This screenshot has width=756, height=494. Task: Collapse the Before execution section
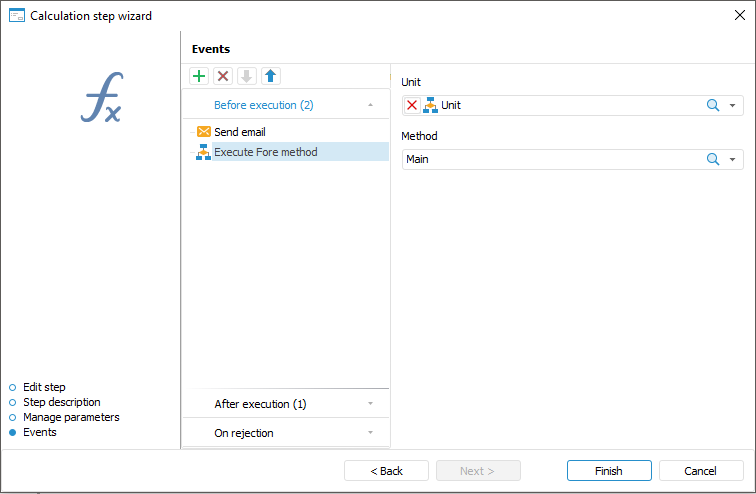(370, 104)
